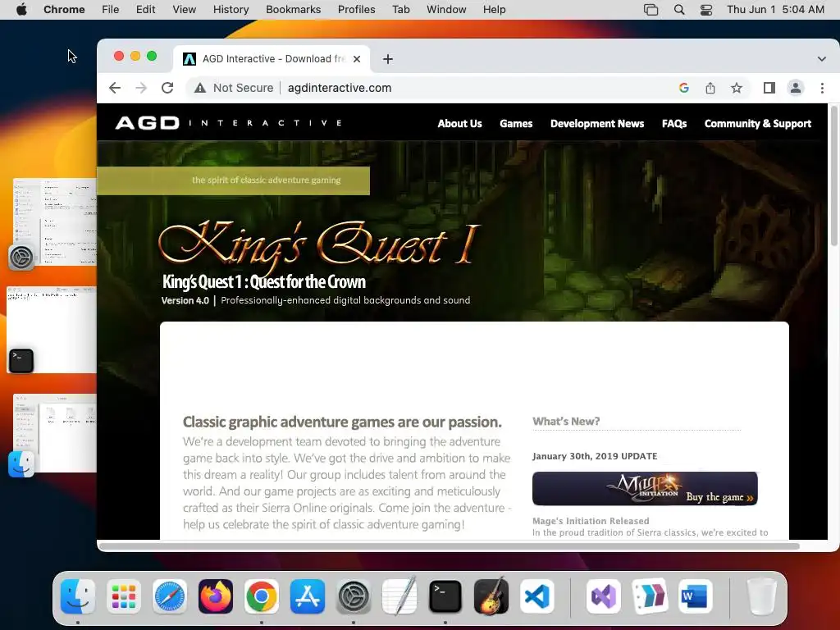Open the Window menu
Screen dimensions: 840x630
coord(446,10)
